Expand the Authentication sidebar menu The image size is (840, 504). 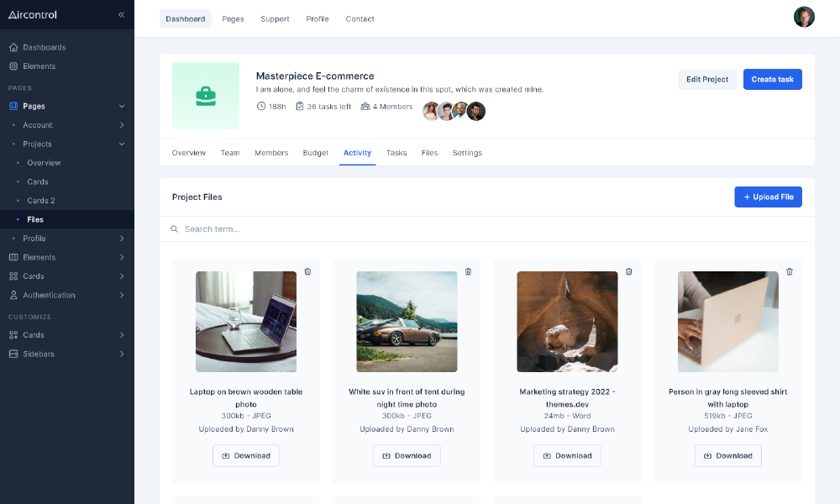tap(67, 295)
